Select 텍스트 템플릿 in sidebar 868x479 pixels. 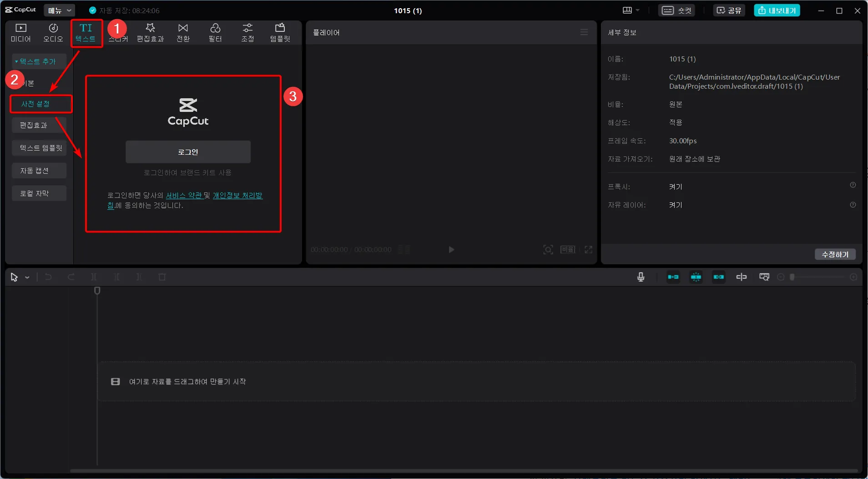click(x=39, y=148)
